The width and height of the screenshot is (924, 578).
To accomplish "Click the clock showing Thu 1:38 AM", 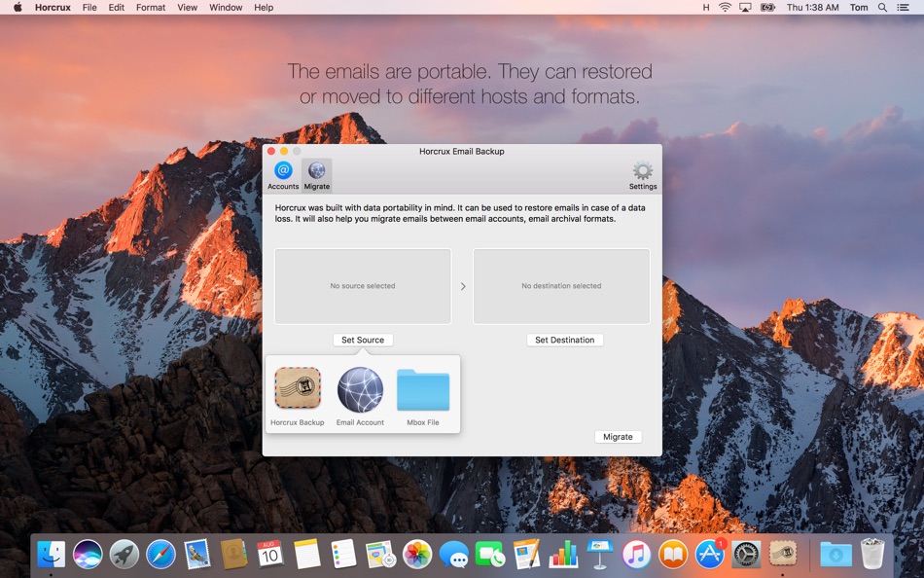I will (812, 8).
